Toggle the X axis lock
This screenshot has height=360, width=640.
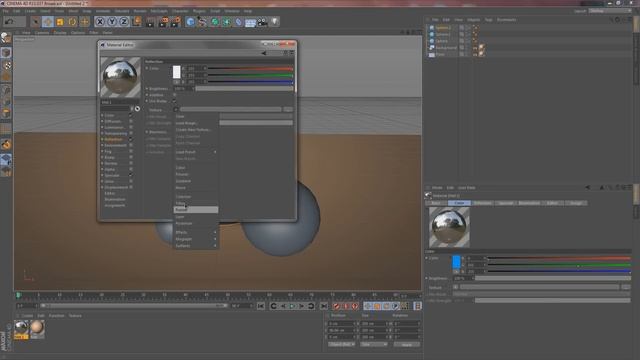(100, 22)
